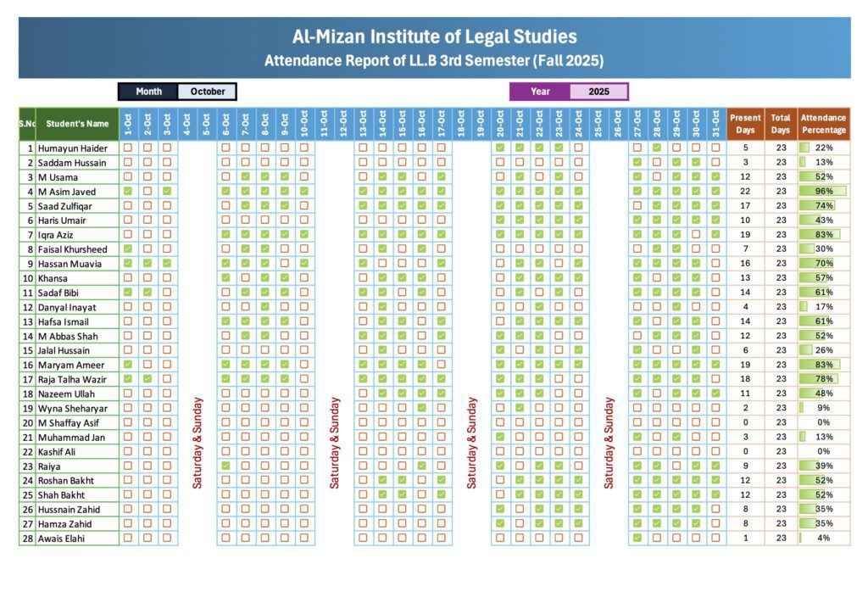The height and width of the screenshot is (614, 868).
Task: Toggle Iqra Aziz's 10-Oct checkbox
Action: coord(304,234)
